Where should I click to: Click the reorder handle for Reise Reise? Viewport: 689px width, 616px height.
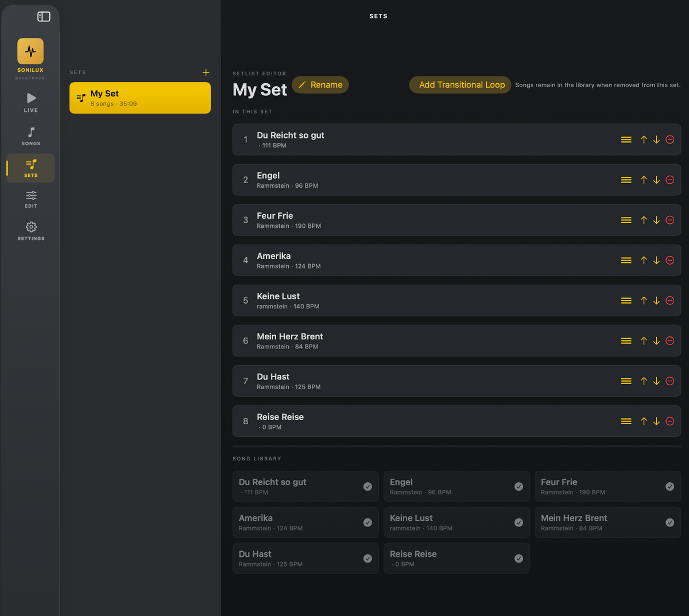[626, 421]
